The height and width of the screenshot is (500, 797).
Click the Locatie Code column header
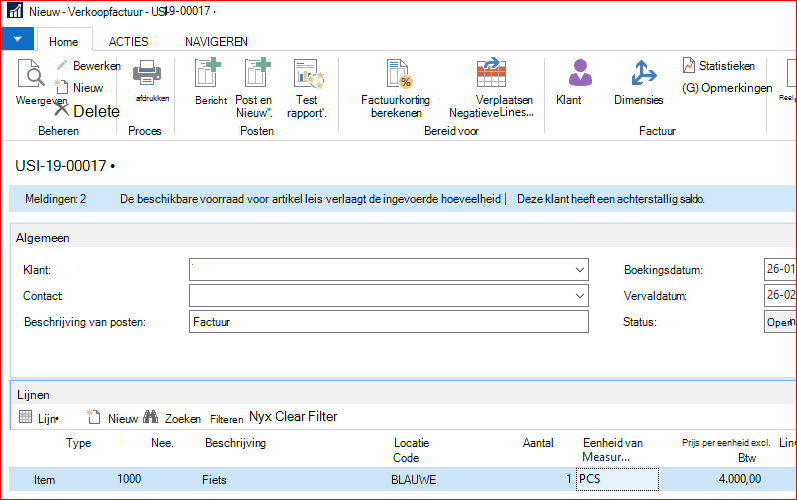[411, 450]
